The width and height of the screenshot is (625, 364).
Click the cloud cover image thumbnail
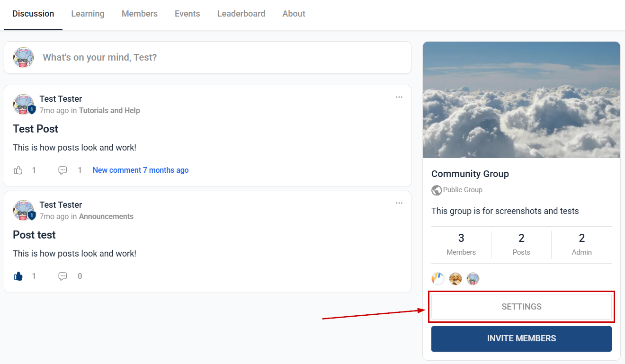click(x=521, y=100)
